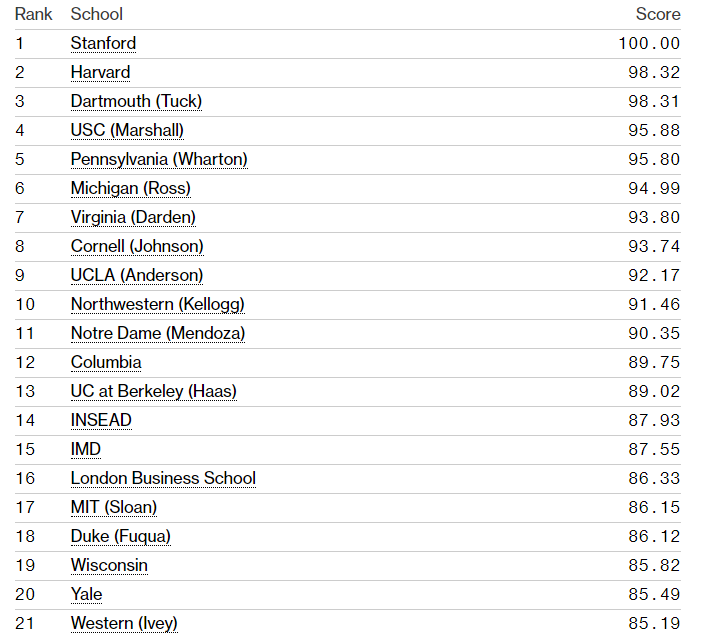Click the Harvard link
The height and width of the screenshot is (636, 706).
100,72
